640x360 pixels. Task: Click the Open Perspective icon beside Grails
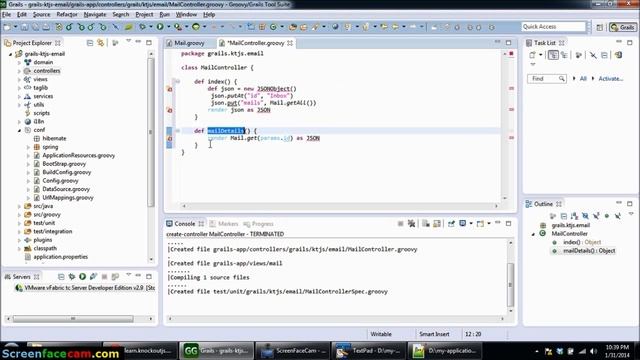(x=600, y=27)
